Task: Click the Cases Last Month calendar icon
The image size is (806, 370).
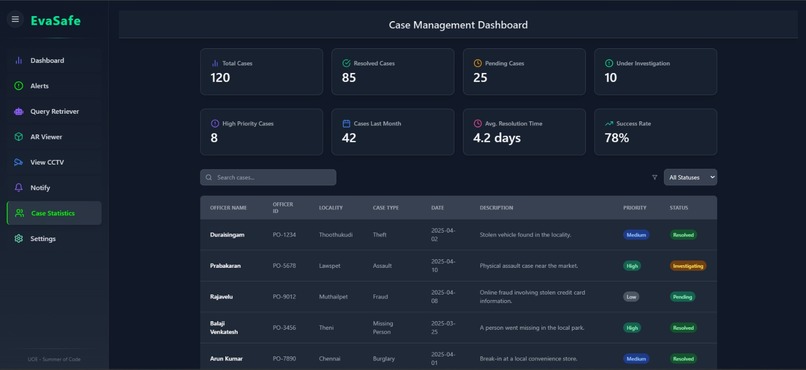Action: (x=346, y=123)
